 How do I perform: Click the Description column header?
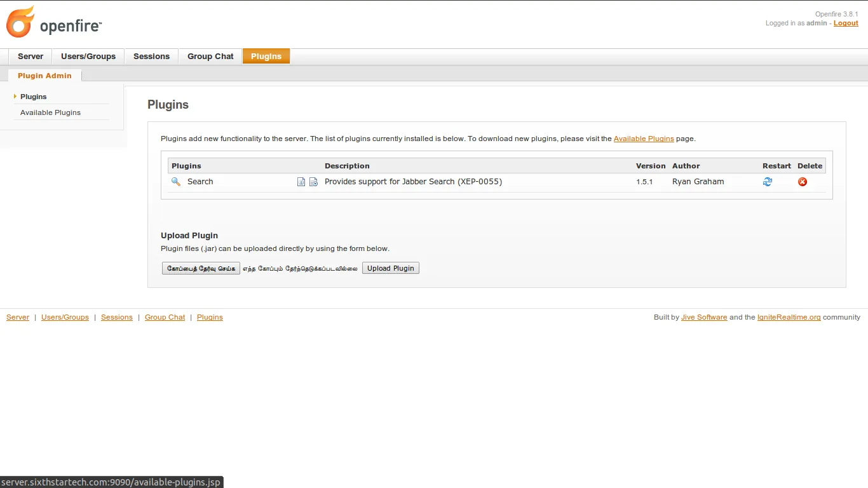tap(347, 166)
